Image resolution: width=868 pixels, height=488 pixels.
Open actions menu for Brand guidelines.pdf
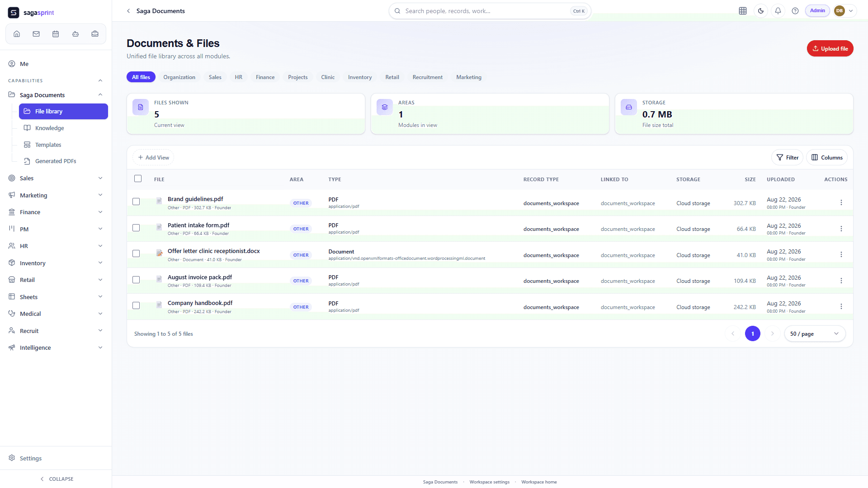[x=841, y=202]
